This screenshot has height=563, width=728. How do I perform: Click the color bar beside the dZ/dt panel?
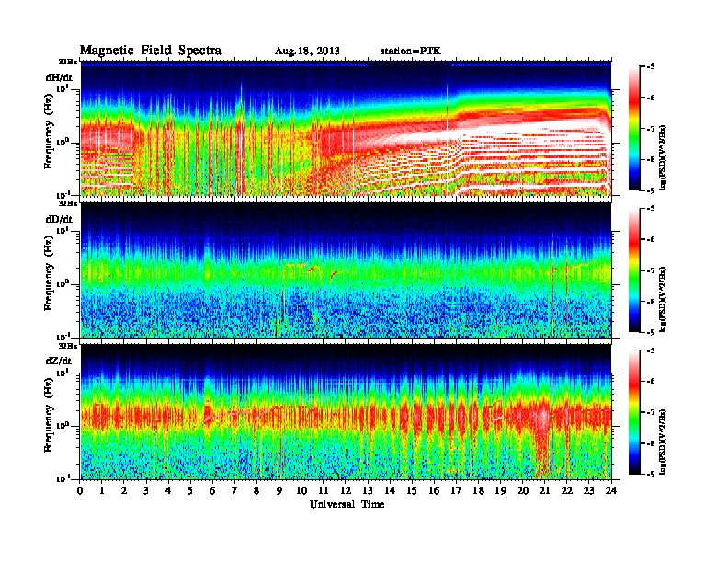coord(633,412)
